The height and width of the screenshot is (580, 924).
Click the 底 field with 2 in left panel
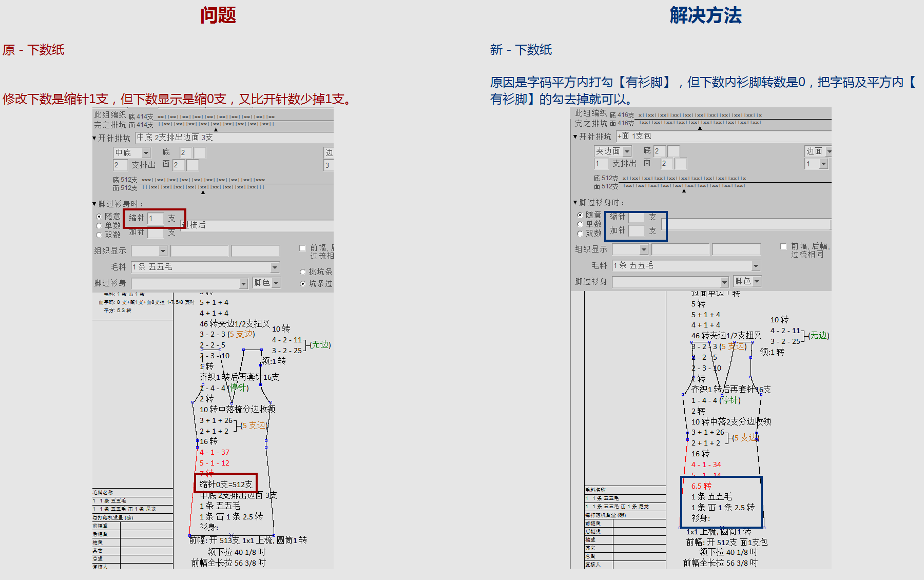pos(186,152)
